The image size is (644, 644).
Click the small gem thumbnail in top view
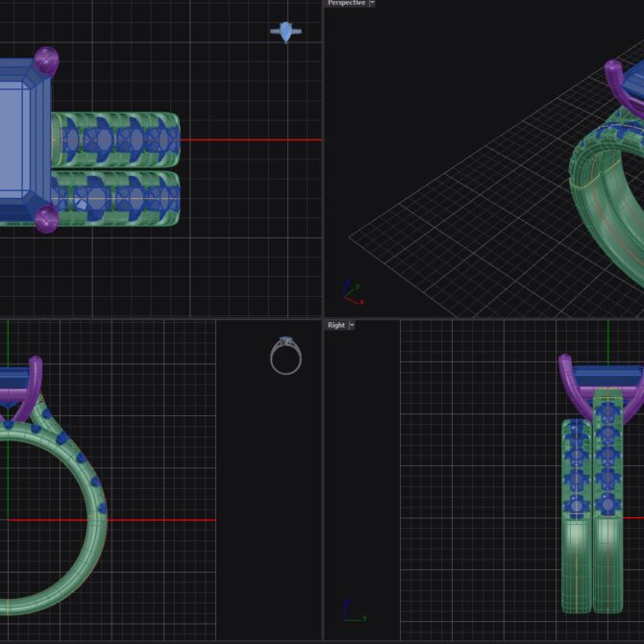pyautogui.click(x=285, y=32)
